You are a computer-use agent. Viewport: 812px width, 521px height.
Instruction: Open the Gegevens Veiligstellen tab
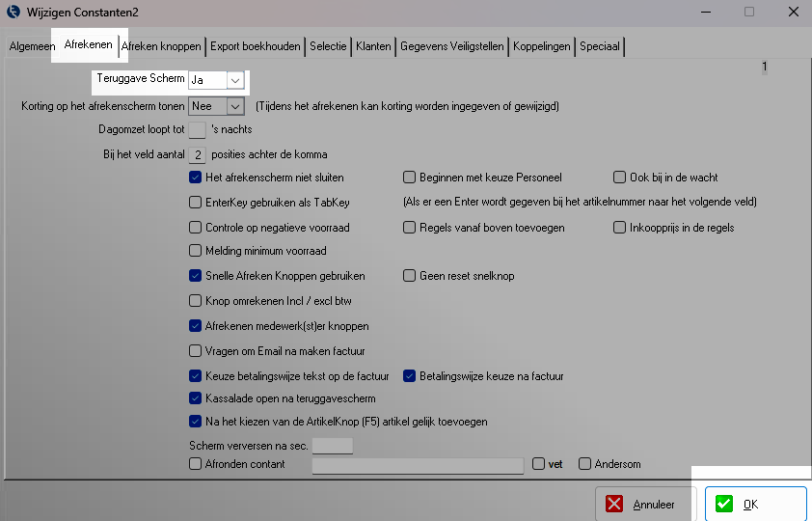452,45
